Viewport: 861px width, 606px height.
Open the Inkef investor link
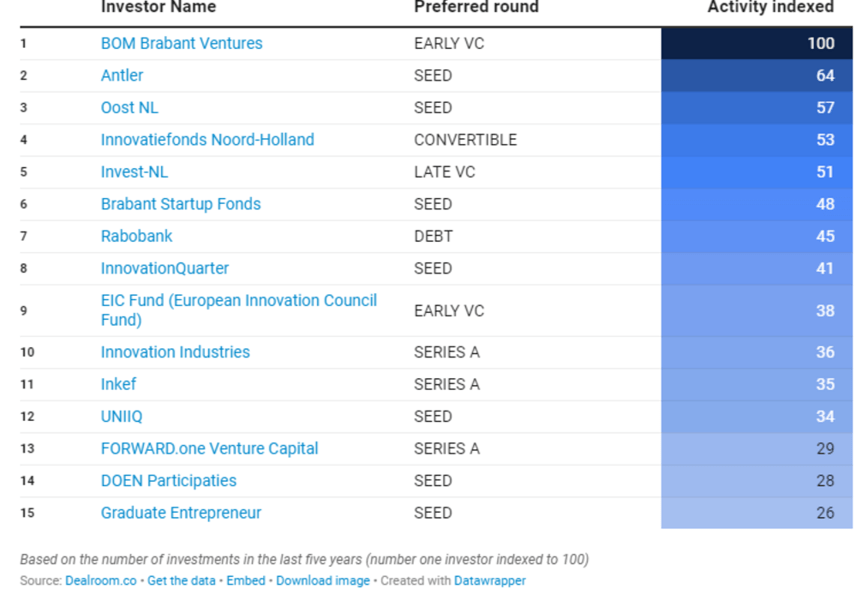(x=118, y=384)
